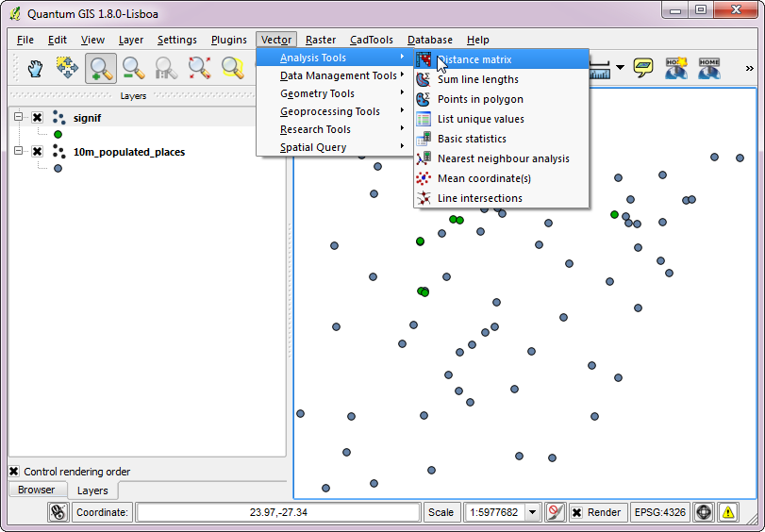Click the Show Bookmarks HOME icon
The image size is (765, 532).
(x=709, y=68)
